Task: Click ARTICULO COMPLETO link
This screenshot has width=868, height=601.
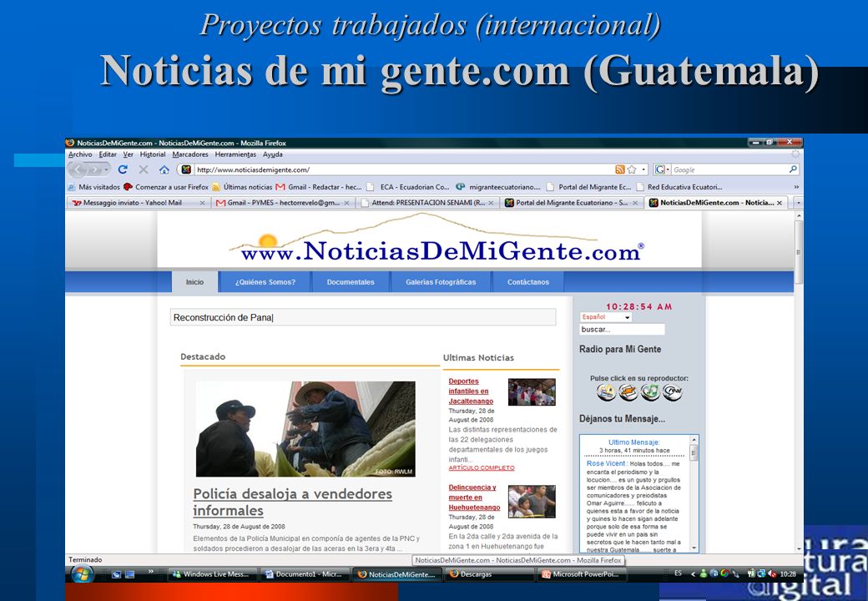Action: pos(481,467)
